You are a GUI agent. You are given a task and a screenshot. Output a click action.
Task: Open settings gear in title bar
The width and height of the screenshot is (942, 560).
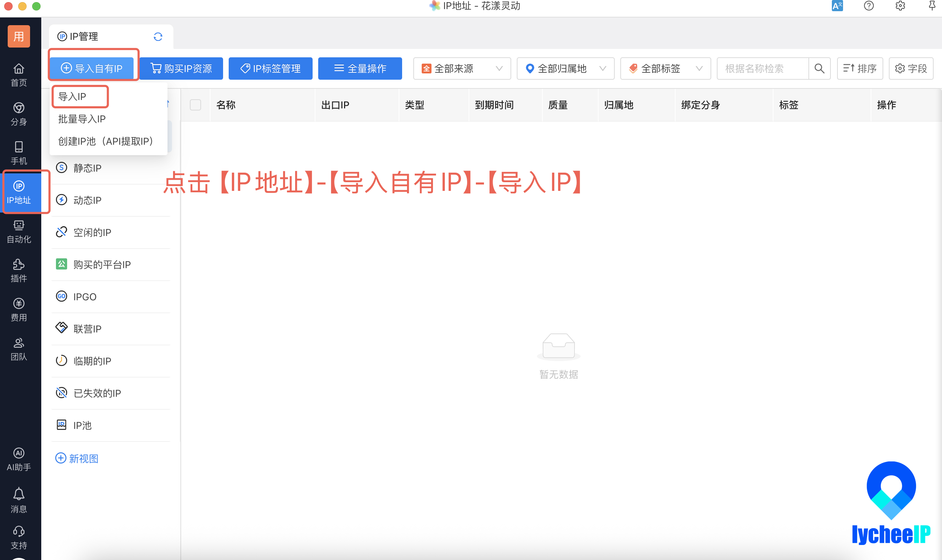[x=900, y=6]
